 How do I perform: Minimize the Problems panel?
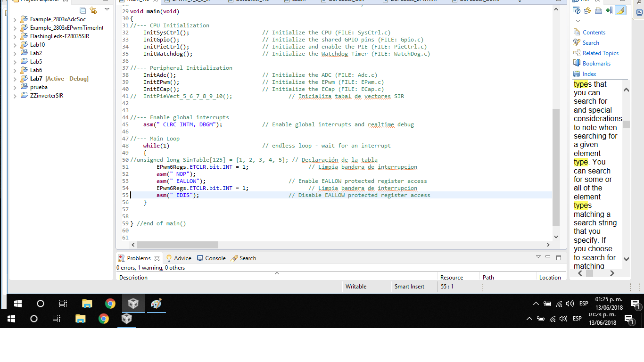coord(548,257)
